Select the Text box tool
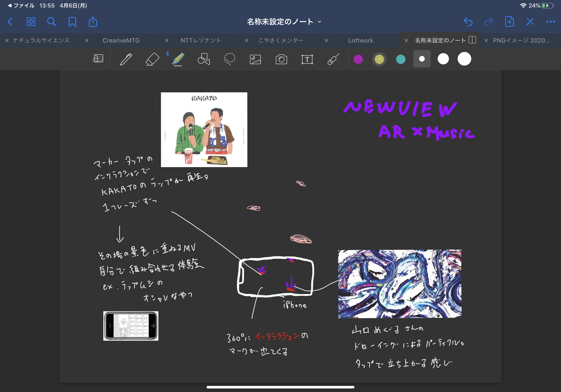This screenshot has height=392, width=561. [307, 59]
